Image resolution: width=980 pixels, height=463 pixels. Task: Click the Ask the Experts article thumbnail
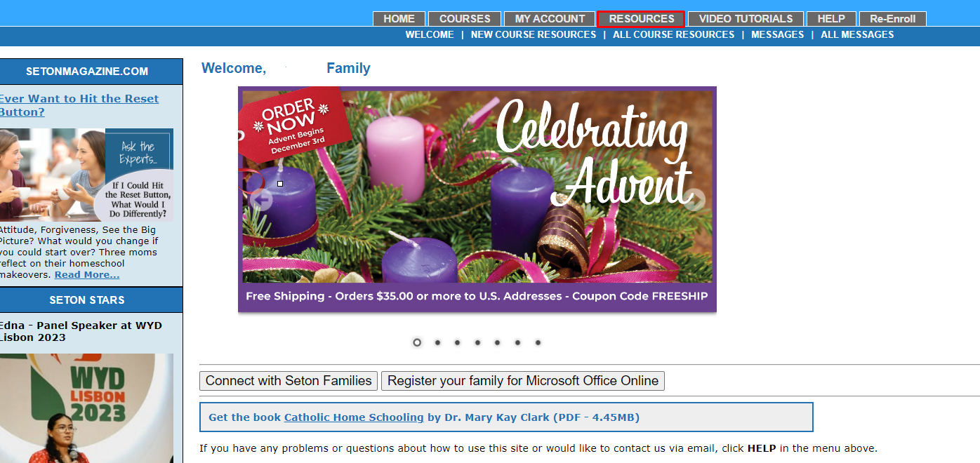tap(86, 175)
